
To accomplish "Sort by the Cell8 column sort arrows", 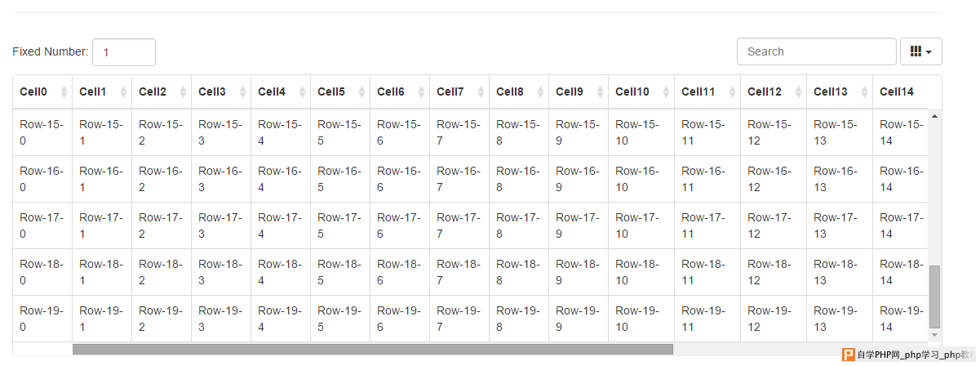I will pyautogui.click(x=541, y=92).
